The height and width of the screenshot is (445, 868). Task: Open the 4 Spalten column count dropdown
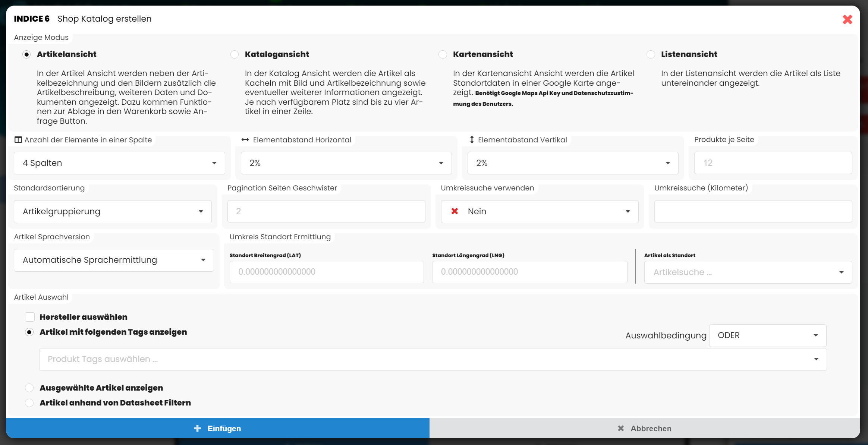click(119, 163)
